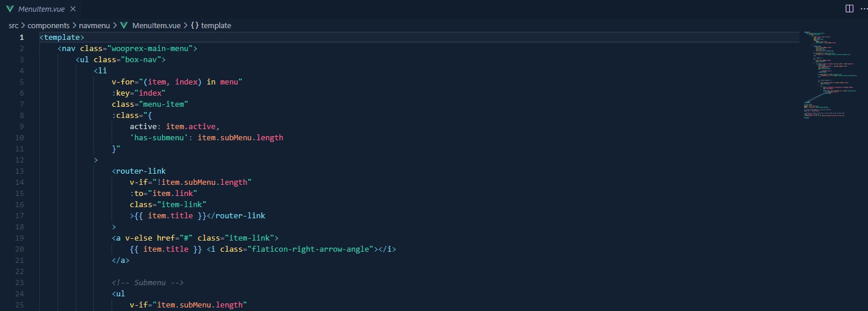The width and height of the screenshot is (868, 311).
Task: Expand the components breadcrumb segment
Action: (49, 25)
